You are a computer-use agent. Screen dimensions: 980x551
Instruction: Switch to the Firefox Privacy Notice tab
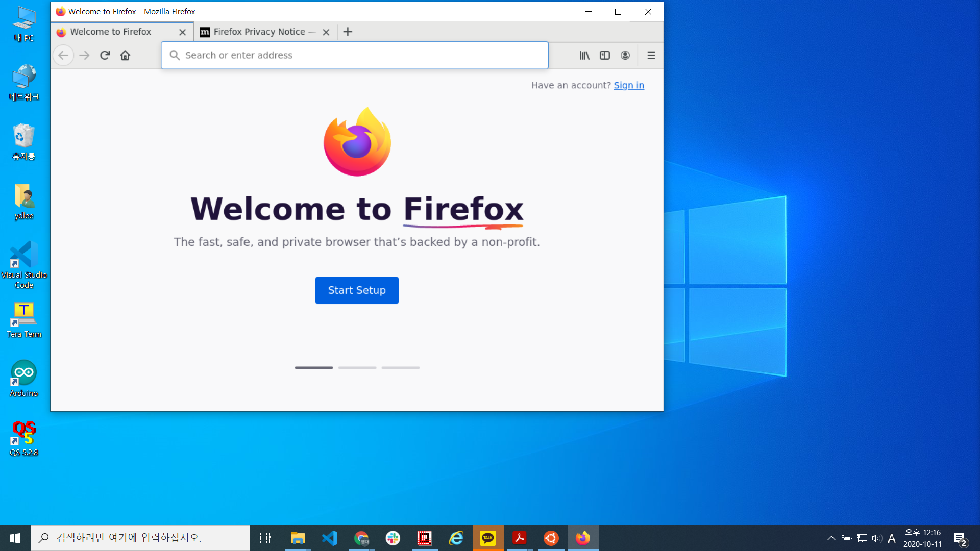pyautogui.click(x=258, y=32)
